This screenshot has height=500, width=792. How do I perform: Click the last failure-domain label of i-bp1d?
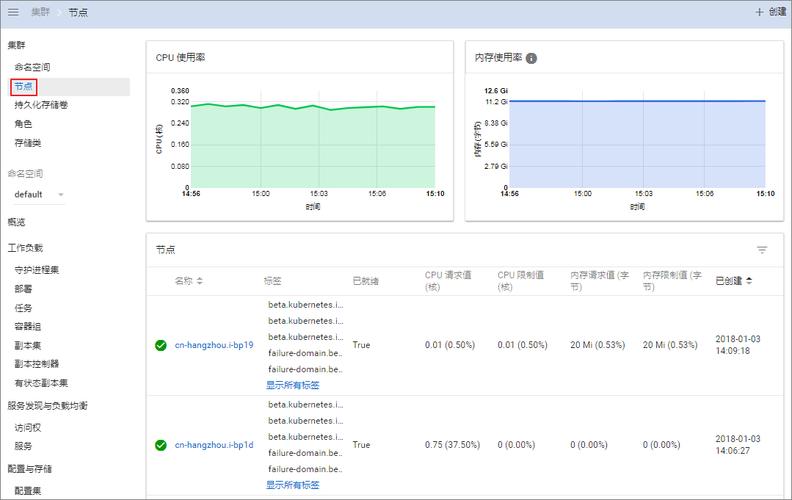pos(306,469)
